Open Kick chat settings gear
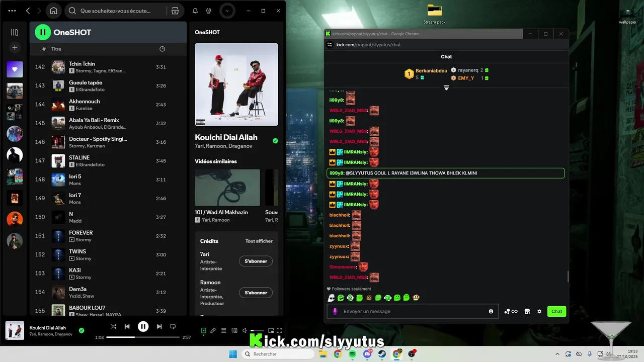This screenshot has height=362, width=644. click(539, 311)
